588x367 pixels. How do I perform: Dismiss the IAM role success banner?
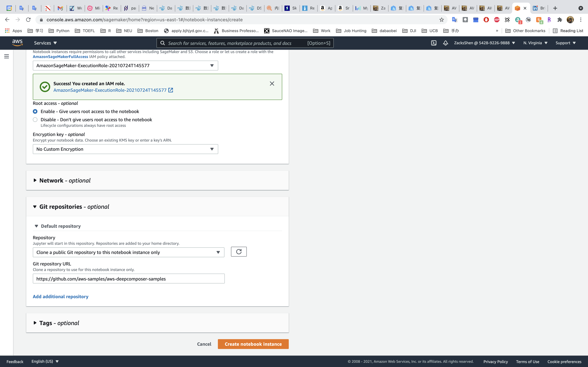pyautogui.click(x=272, y=84)
